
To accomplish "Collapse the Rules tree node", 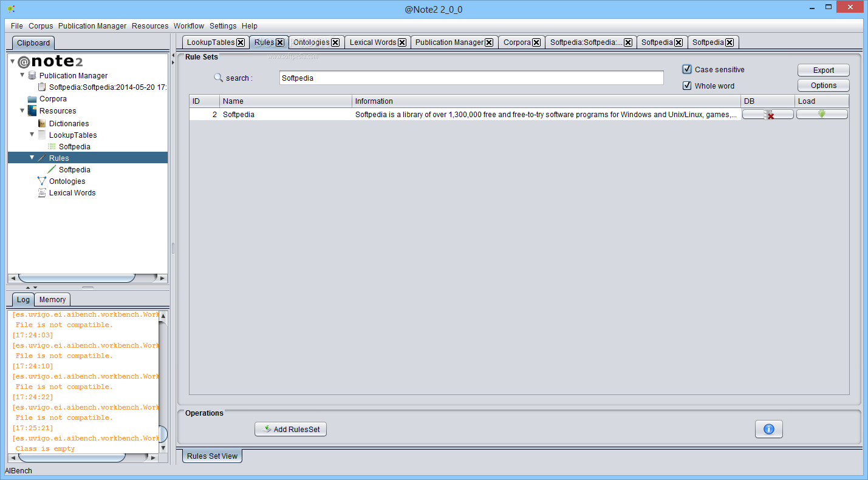I will 32,157.
